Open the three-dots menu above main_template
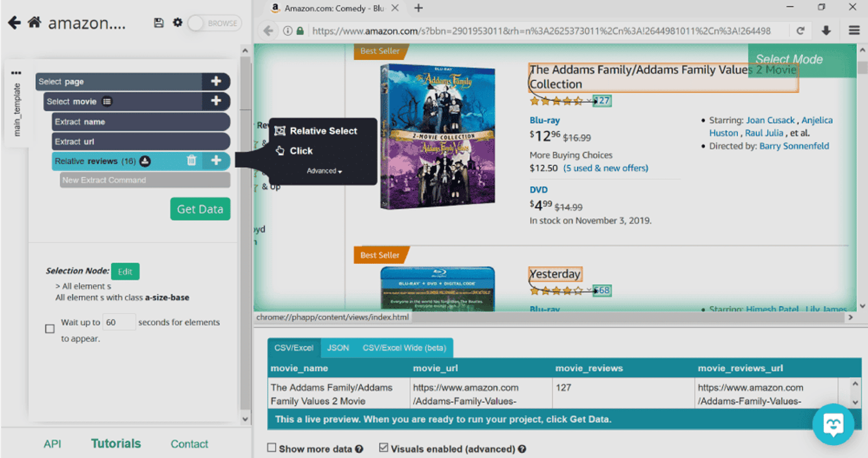This screenshot has height=458, width=868. click(x=16, y=73)
